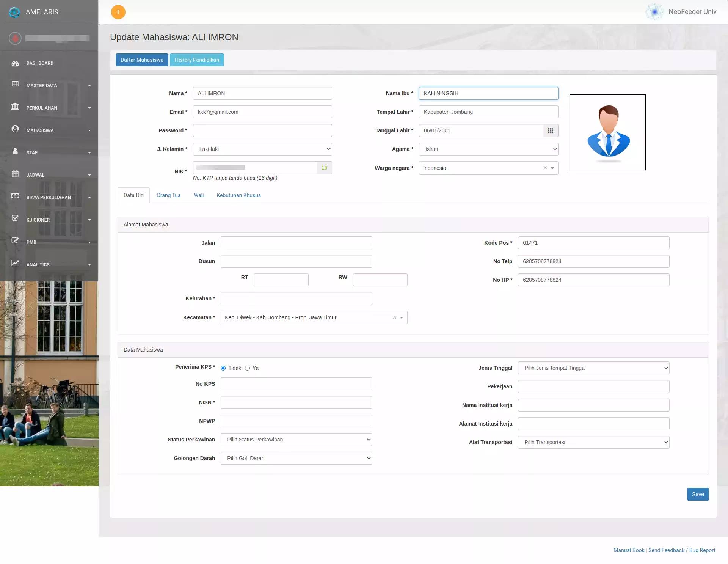Click the Nama Institusi kerja field
Viewport: 728px width, 564px height.
pos(593,405)
